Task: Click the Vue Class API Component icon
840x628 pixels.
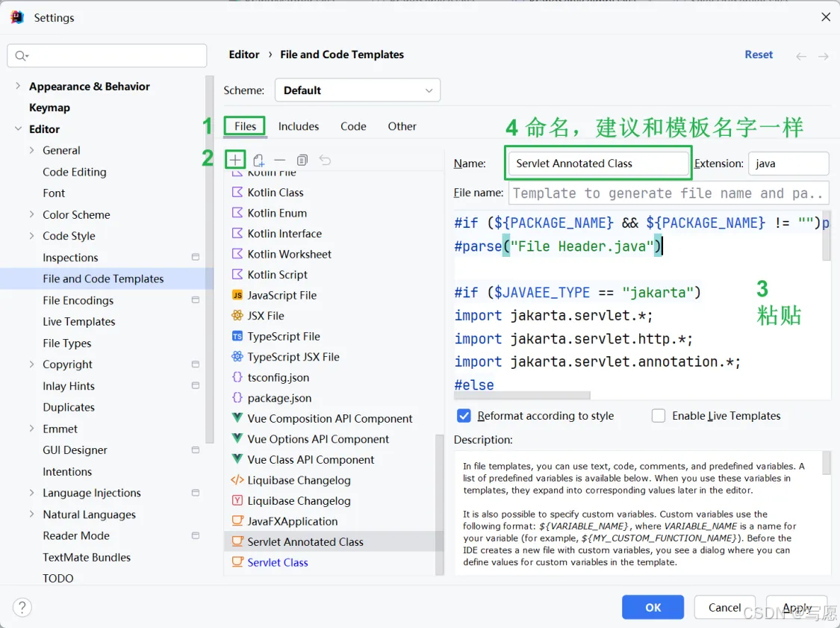Action: coord(237,459)
